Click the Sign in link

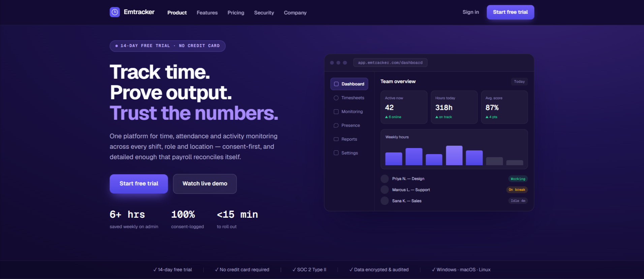[x=470, y=12]
